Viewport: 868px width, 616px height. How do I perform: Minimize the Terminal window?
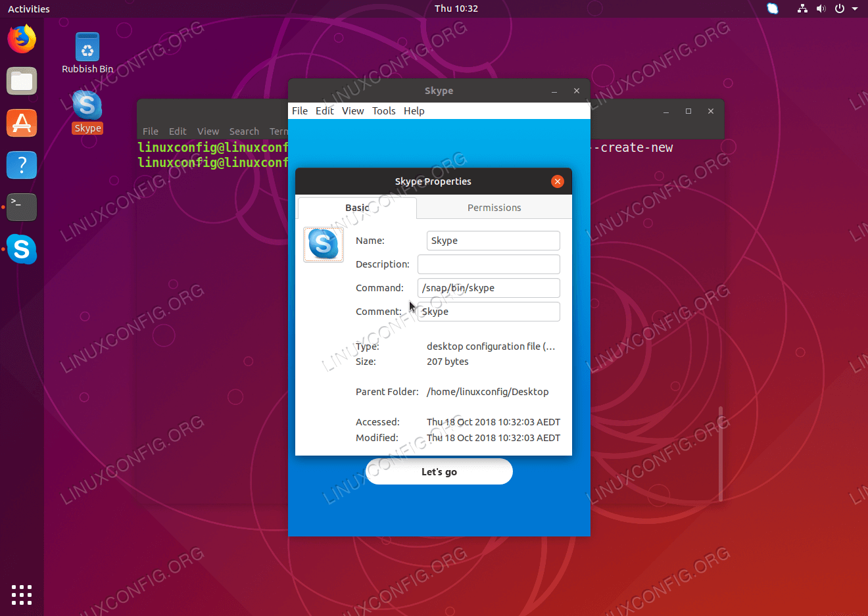pos(666,111)
